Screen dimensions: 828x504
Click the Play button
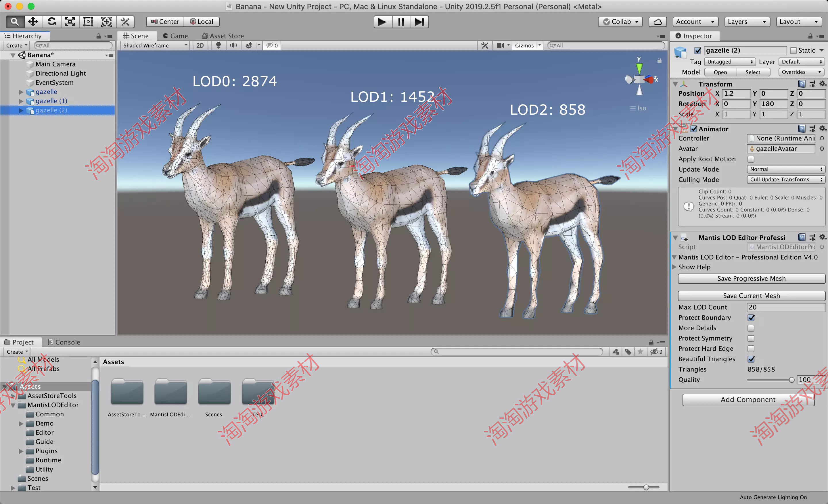382,22
